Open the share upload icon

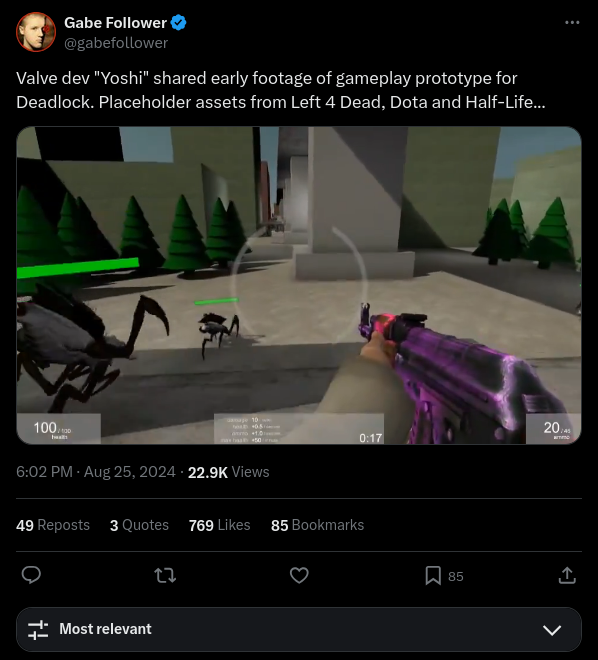tap(567, 575)
